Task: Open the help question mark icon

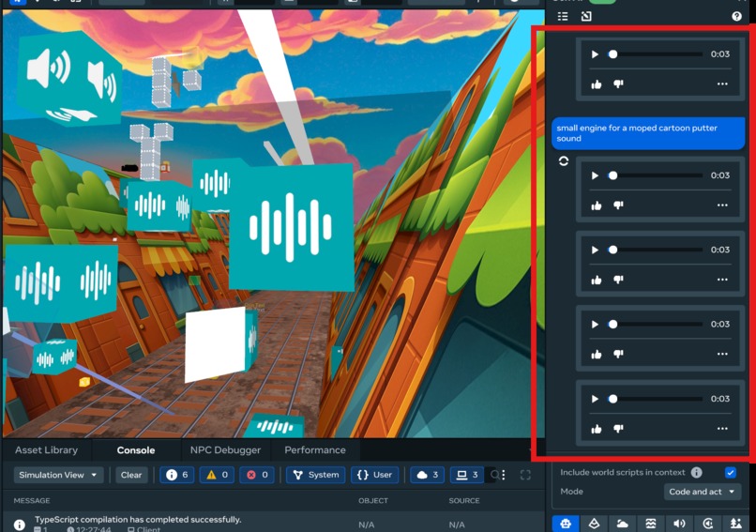Action: pyautogui.click(x=736, y=16)
